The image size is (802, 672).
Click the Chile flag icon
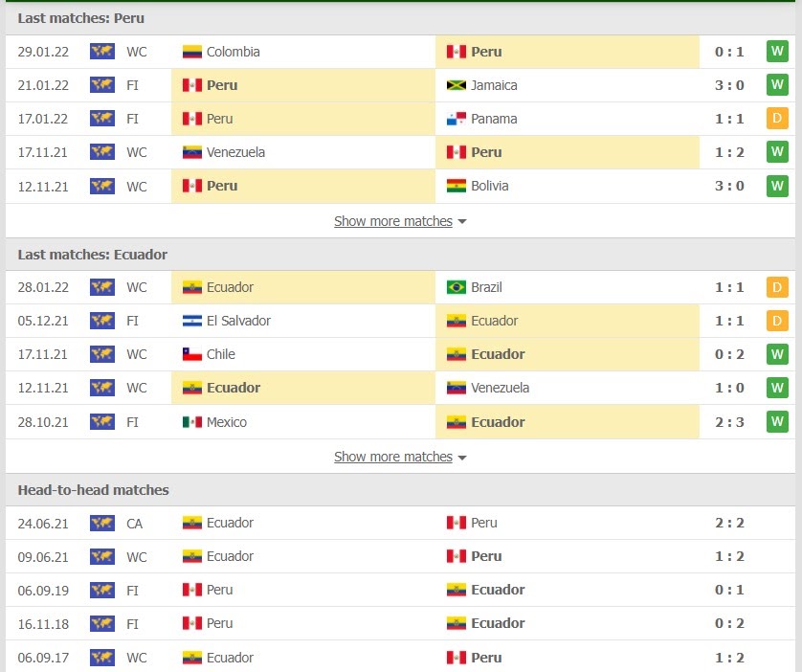coord(192,354)
